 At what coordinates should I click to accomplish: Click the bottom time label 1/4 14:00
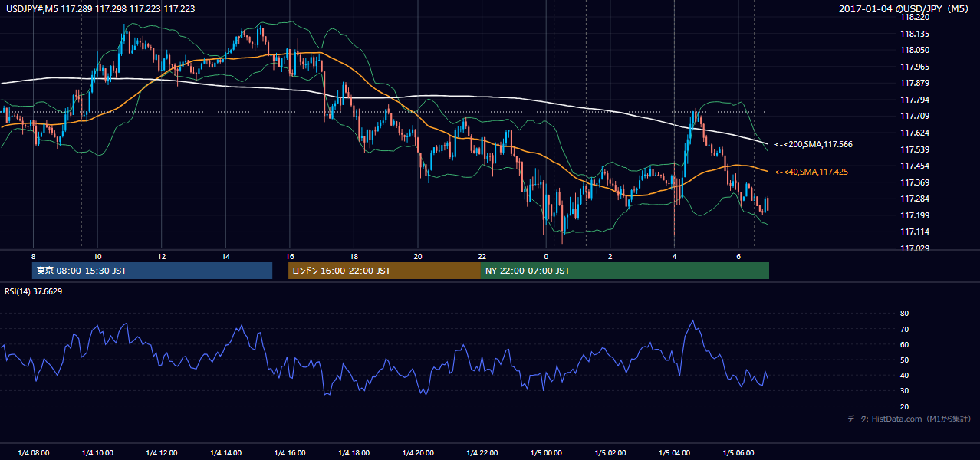click(225, 453)
